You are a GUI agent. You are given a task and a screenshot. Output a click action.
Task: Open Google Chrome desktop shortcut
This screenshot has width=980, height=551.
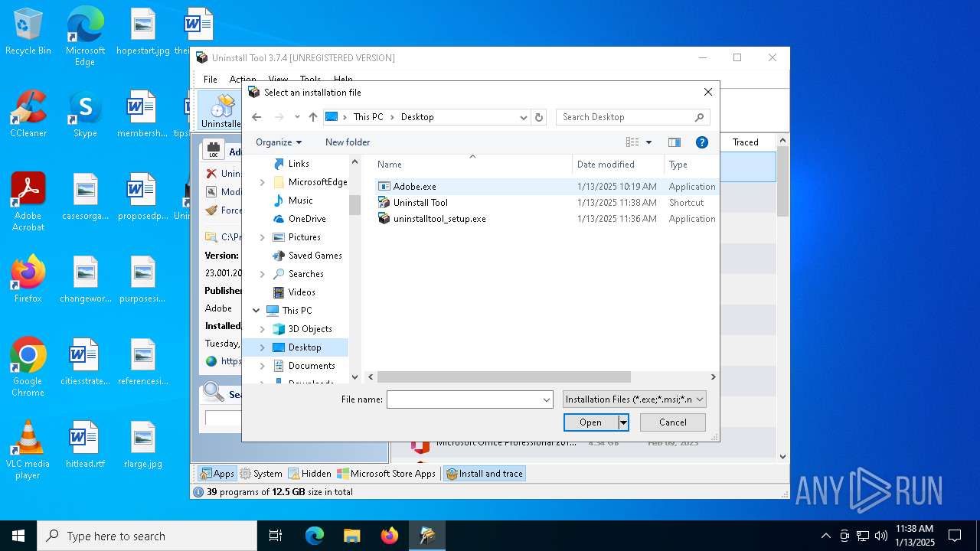tap(28, 367)
